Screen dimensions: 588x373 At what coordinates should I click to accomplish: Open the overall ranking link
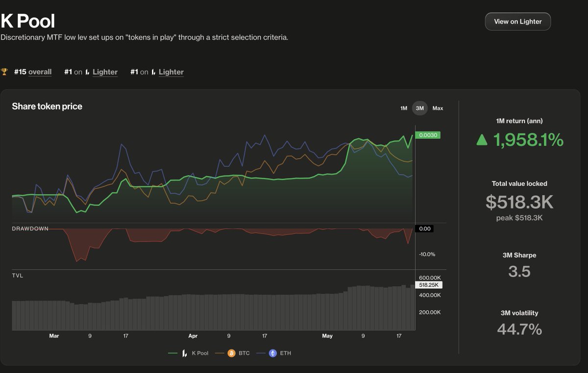pyautogui.click(x=40, y=72)
